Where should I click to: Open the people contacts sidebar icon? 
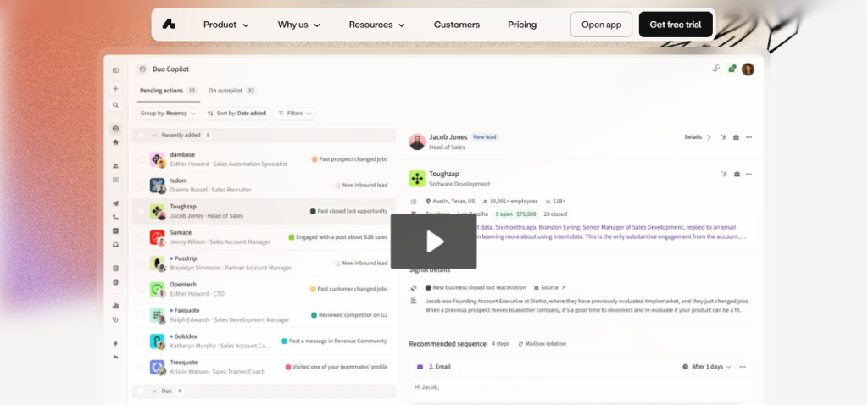click(115, 166)
